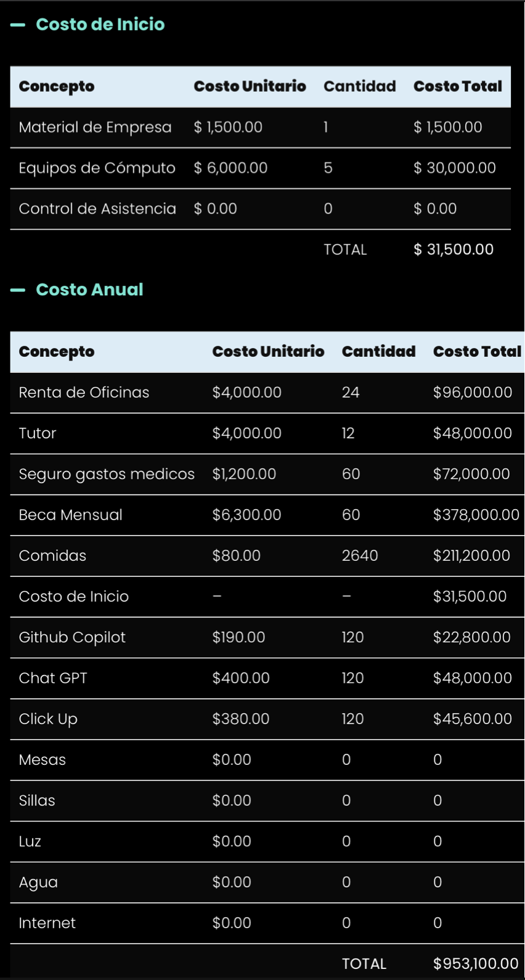
Task: Click Costo Total header in the first table
Action: tap(457, 86)
